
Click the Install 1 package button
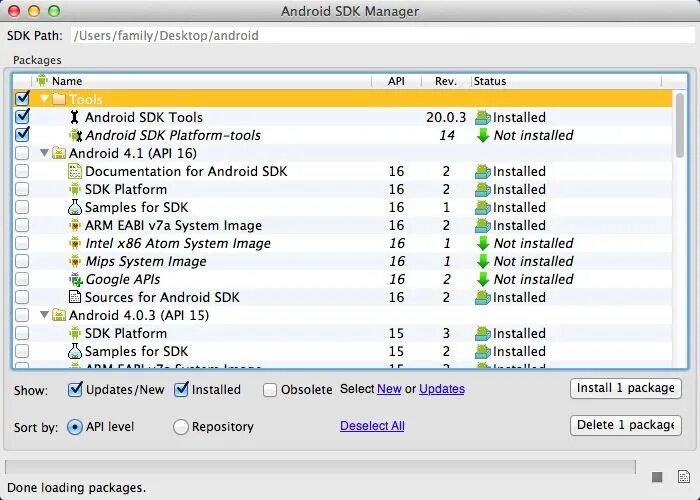(625, 388)
